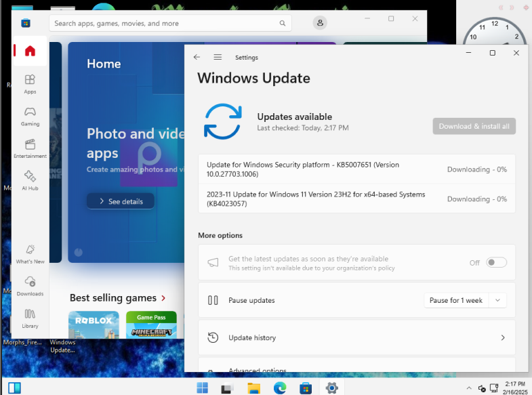Open the Store account profile icon
The image size is (532, 395).
(x=320, y=23)
